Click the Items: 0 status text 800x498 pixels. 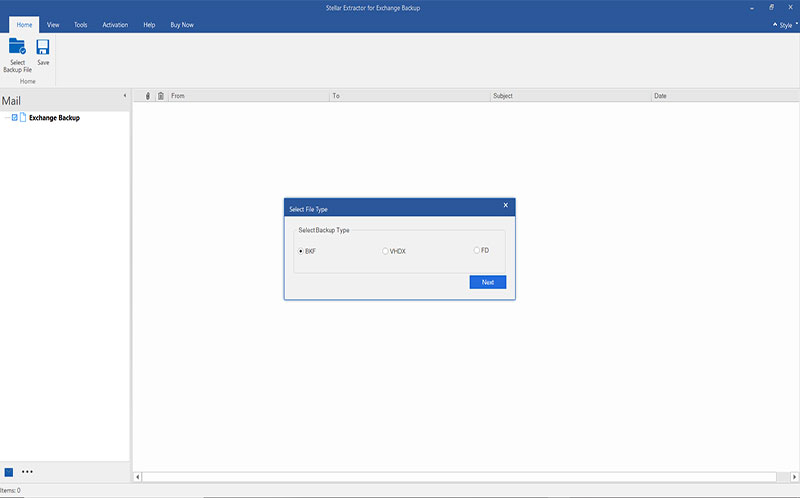[x=10, y=490]
